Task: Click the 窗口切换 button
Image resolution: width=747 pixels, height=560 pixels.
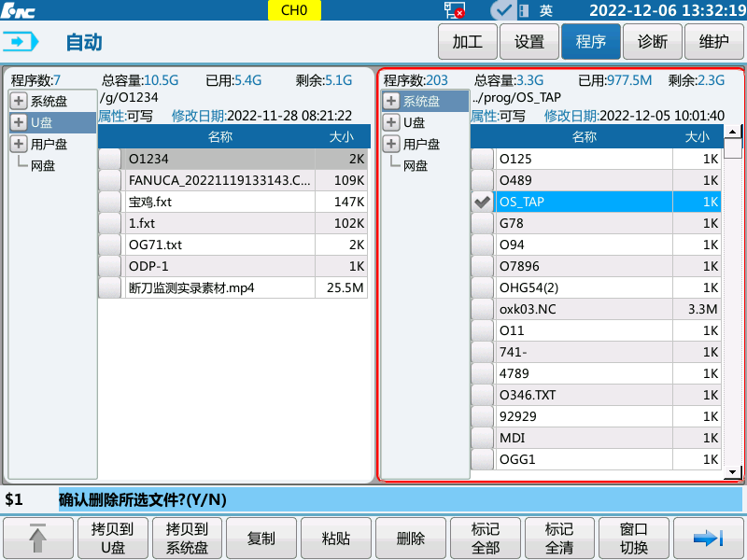Action: click(634, 539)
